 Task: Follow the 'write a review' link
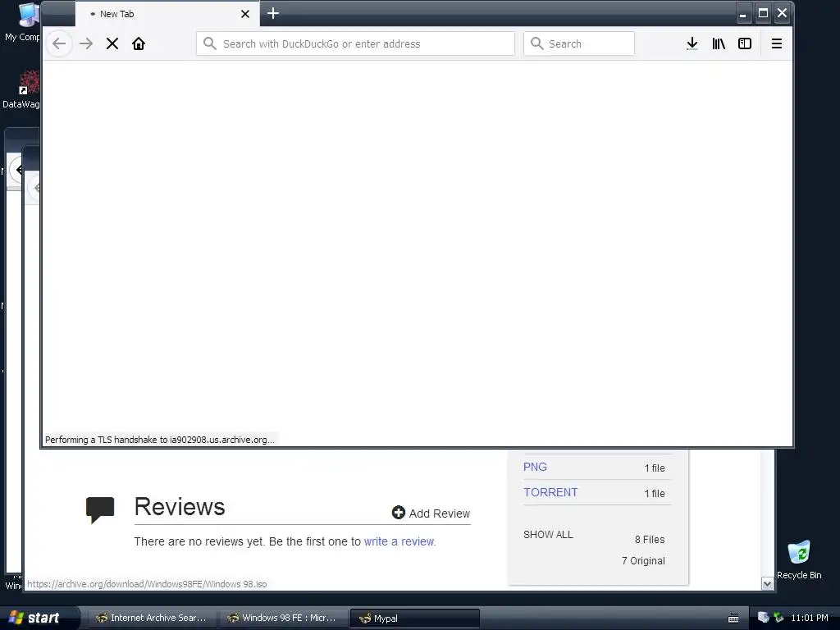coord(399,541)
